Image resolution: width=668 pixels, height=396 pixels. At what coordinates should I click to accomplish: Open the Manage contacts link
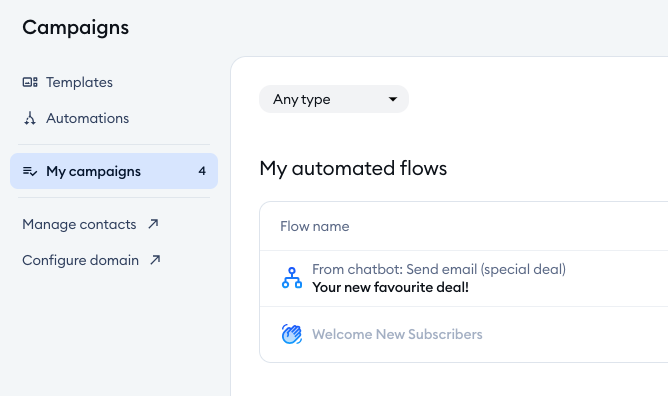(90, 224)
